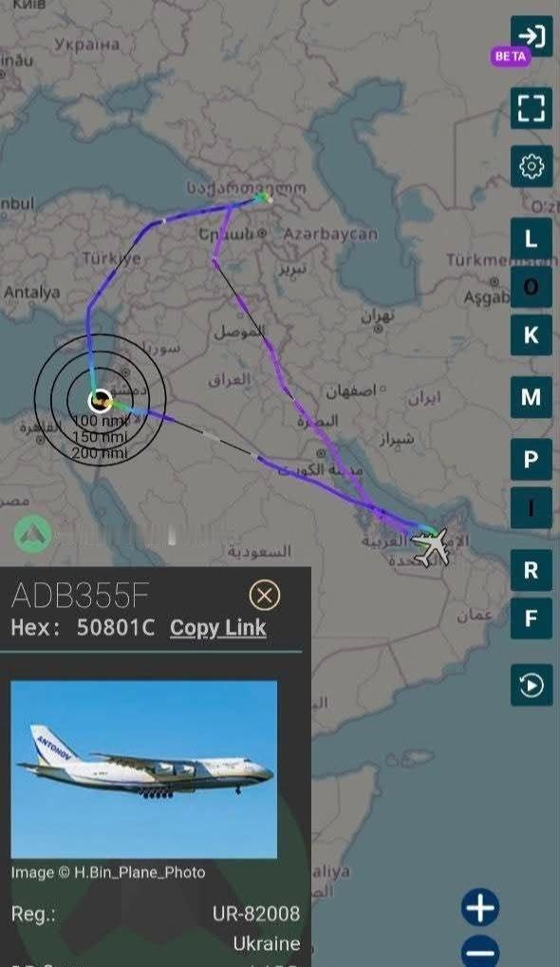The width and height of the screenshot is (560, 967).
Task: Open the login arrow icon
Action: coord(532,36)
